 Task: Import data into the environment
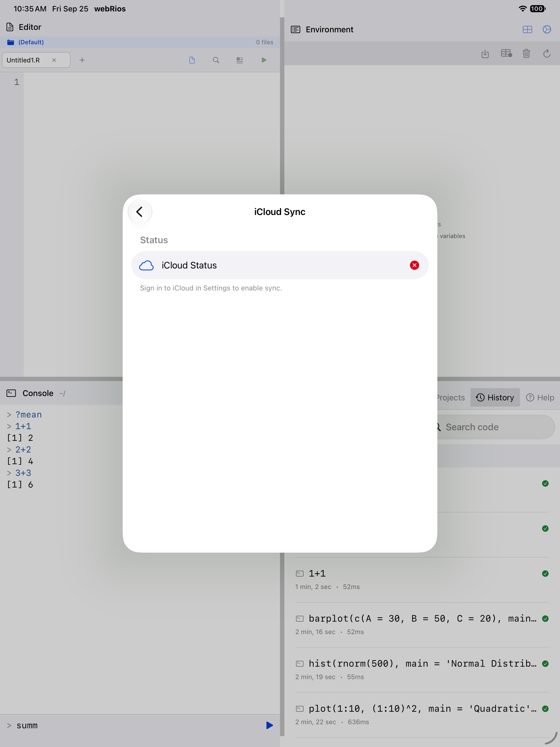pyautogui.click(x=485, y=53)
